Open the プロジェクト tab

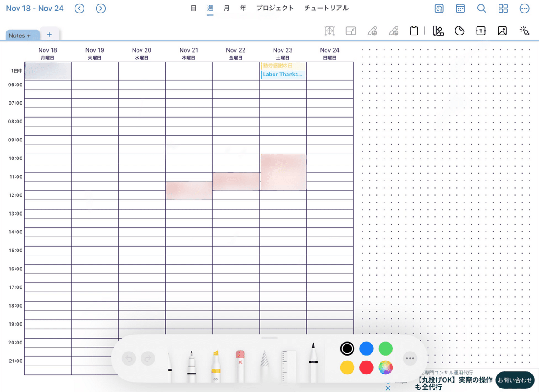(x=275, y=8)
